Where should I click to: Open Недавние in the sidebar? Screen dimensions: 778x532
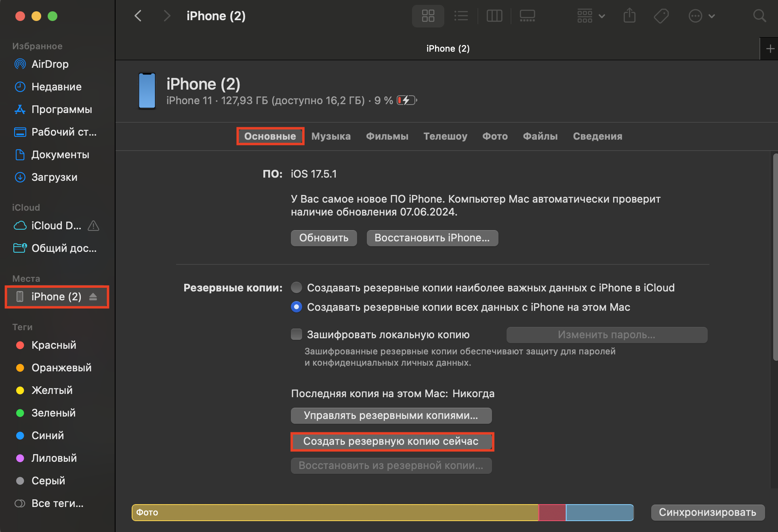(x=57, y=87)
